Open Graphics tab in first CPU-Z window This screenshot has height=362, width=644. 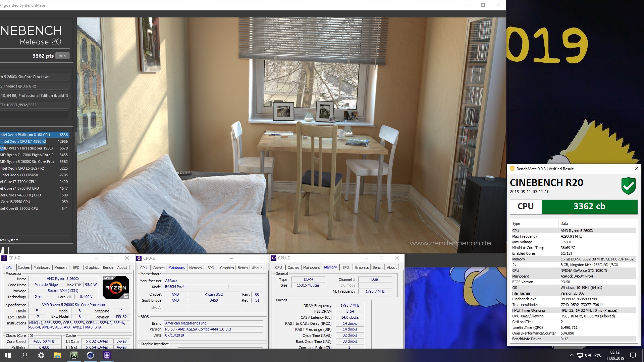(x=92, y=267)
